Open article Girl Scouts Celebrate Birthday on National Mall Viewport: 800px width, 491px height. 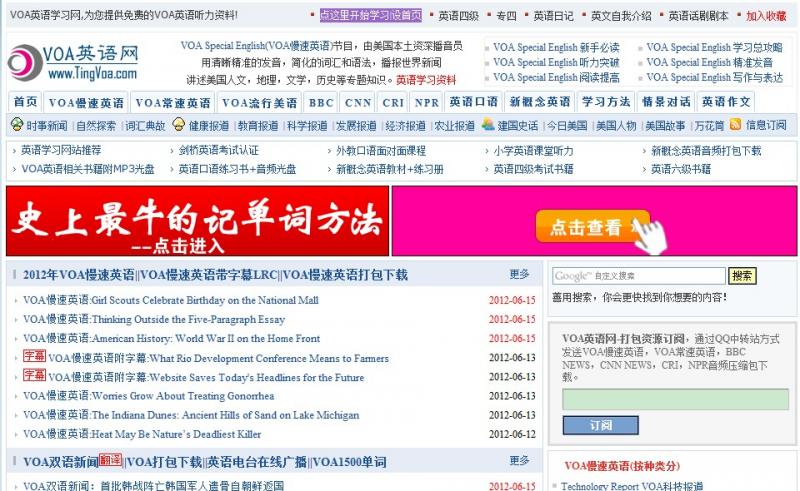tap(171, 300)
